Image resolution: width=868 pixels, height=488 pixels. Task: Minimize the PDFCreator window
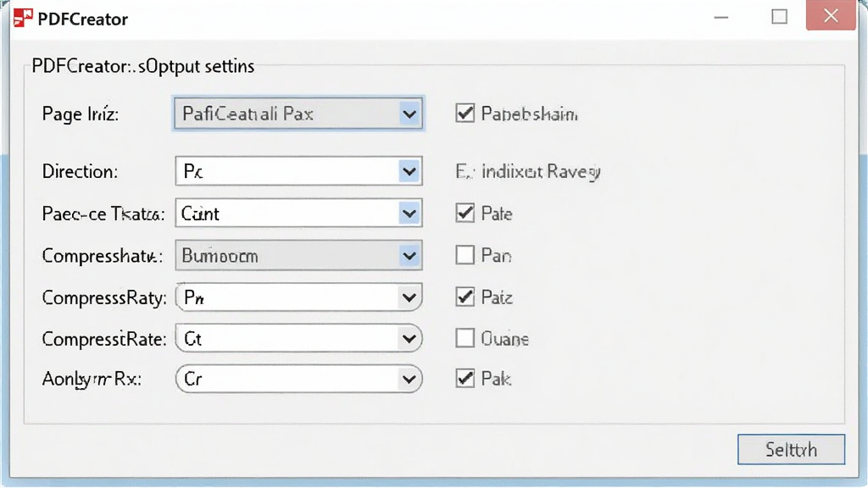click(x=721, y=17)
